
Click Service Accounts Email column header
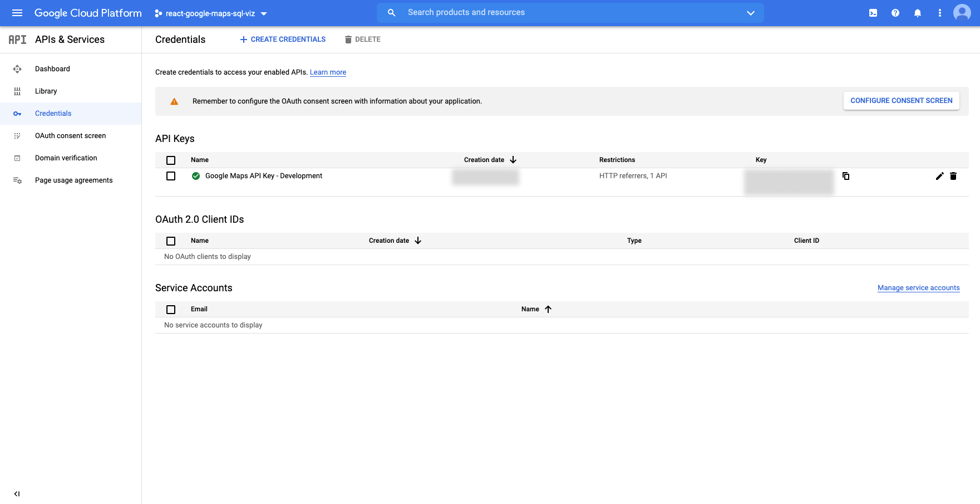[199, 309]
